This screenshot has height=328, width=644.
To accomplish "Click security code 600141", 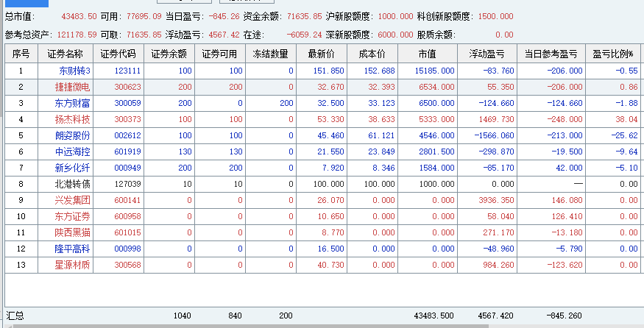I will pyautogui.click(x=127, y=200).
